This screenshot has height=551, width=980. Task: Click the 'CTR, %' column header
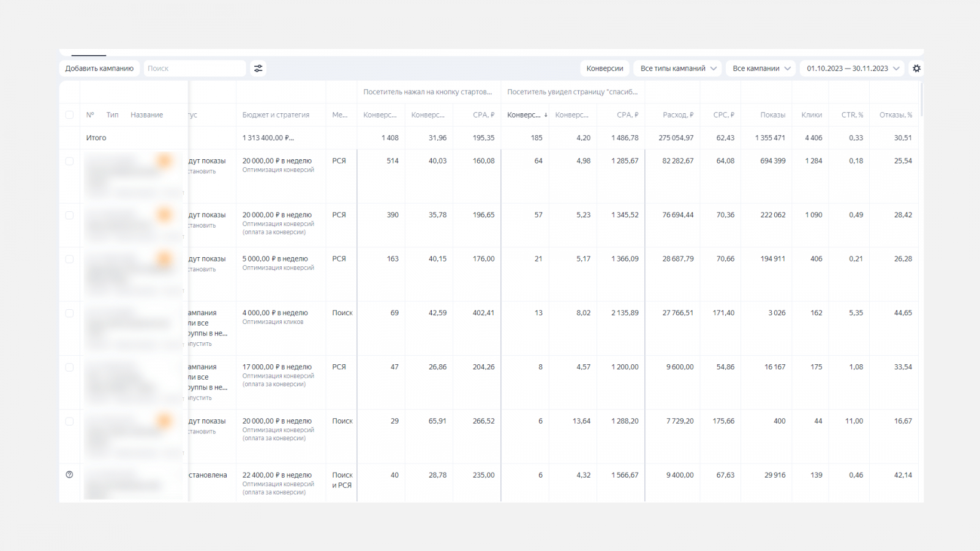point(851,115)
